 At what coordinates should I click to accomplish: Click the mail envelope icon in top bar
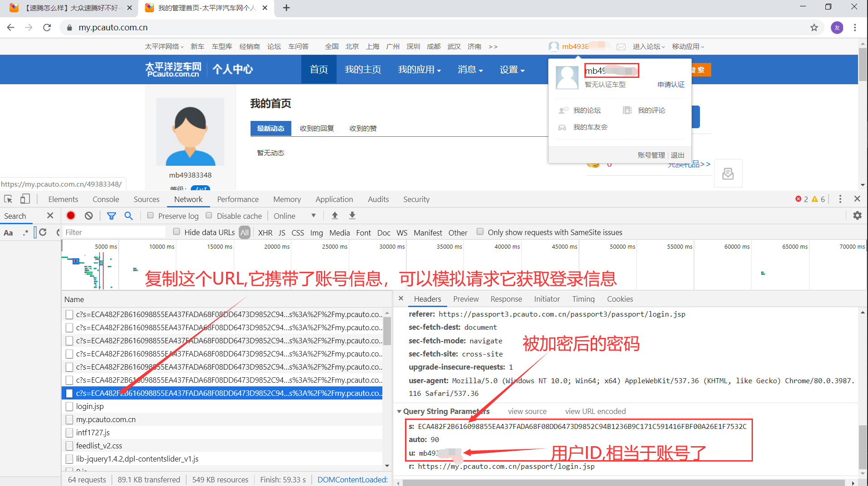[x=621, y=47]
